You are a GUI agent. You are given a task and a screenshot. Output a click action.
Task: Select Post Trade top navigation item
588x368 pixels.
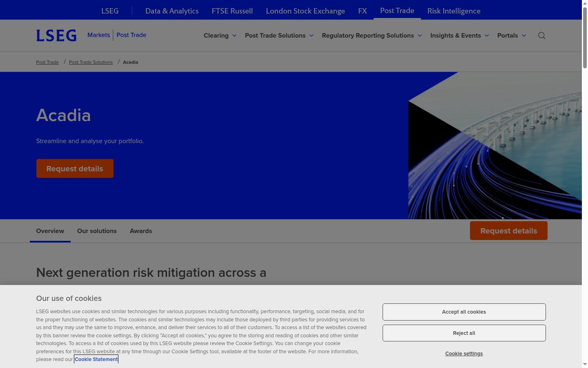click(397, 11)
